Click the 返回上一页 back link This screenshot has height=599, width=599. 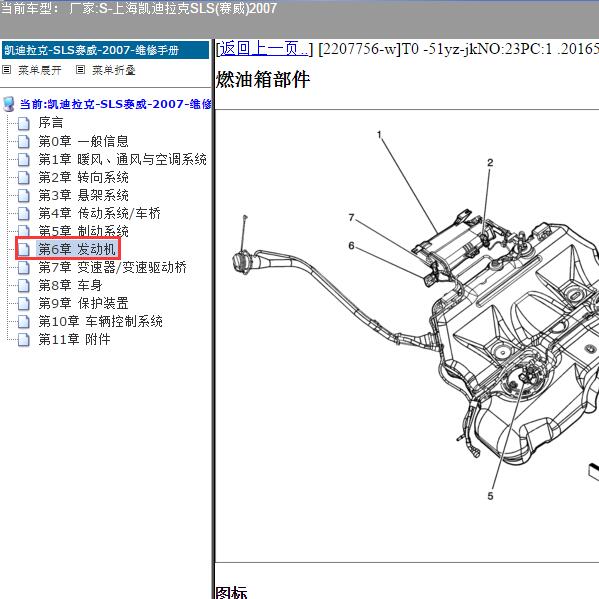point(264,49)
